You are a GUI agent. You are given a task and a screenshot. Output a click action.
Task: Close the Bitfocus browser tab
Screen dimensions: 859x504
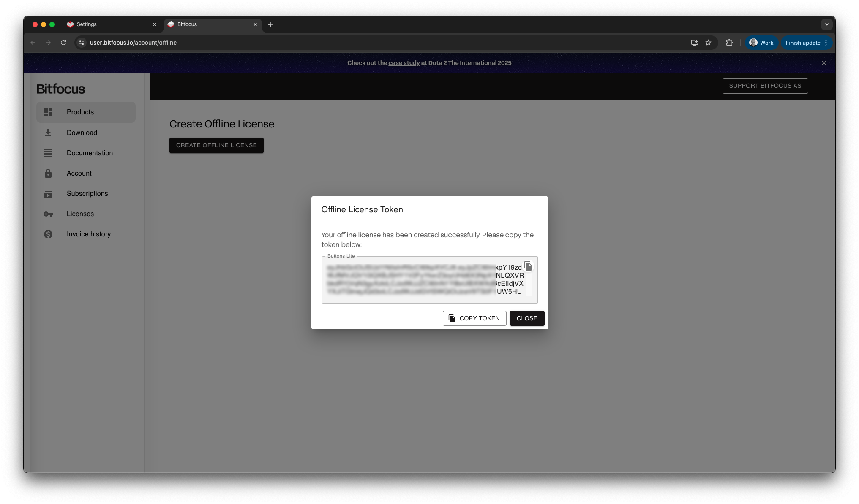coord(255,24)
